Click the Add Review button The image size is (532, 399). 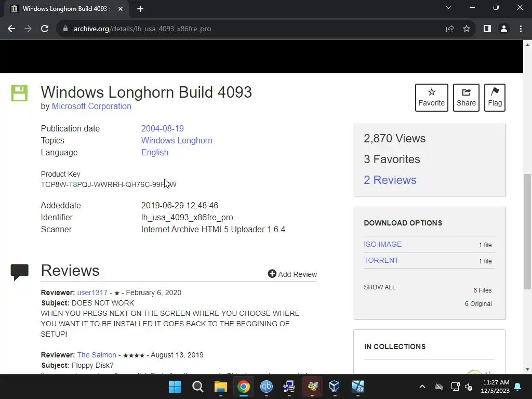coord(292,274)
